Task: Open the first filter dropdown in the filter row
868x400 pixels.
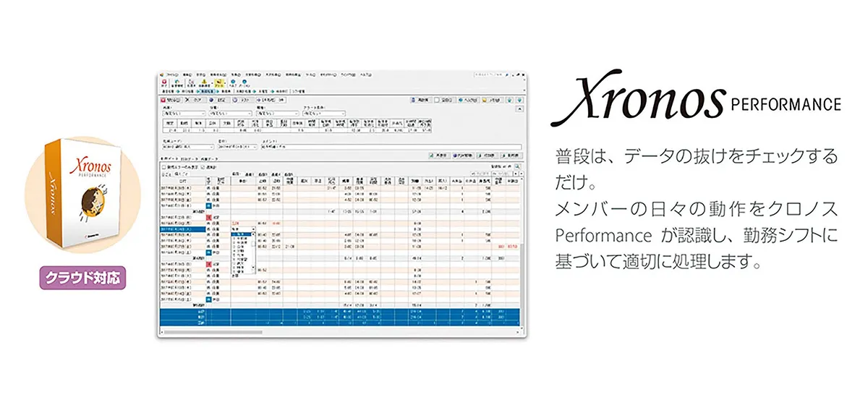Action: point(184,114)
